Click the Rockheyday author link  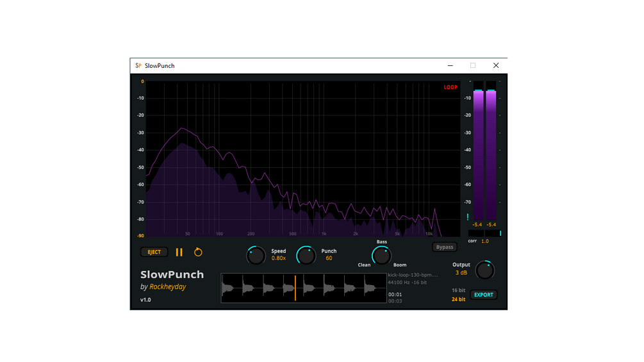point(168,286)
